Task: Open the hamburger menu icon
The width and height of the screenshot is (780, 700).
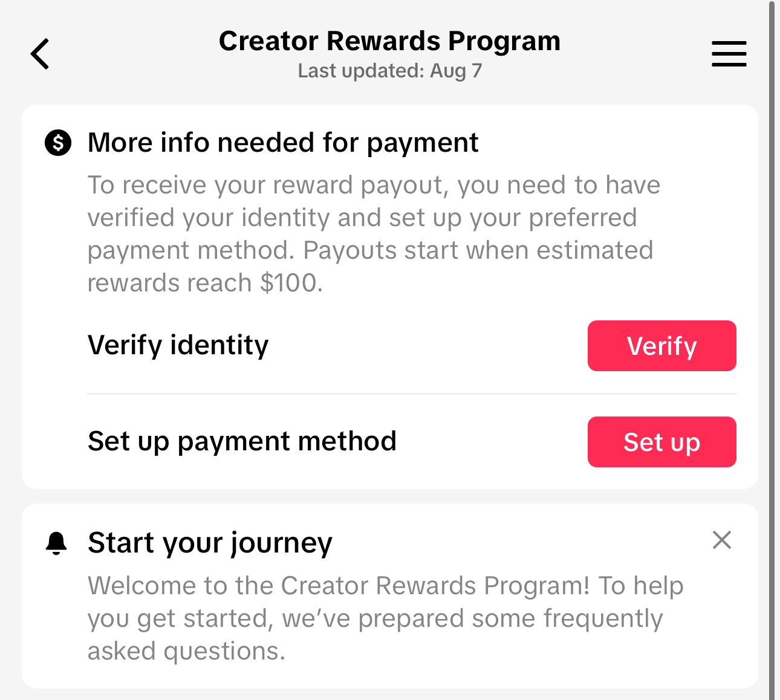Action: [x=729, y=54]
